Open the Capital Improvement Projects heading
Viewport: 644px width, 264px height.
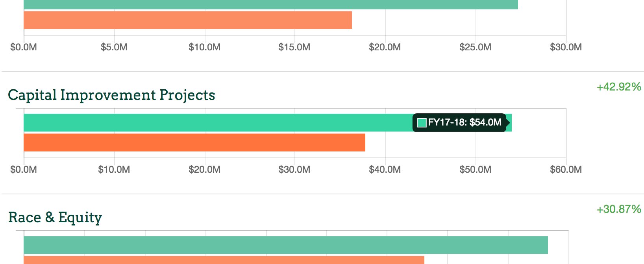(111, 95)
